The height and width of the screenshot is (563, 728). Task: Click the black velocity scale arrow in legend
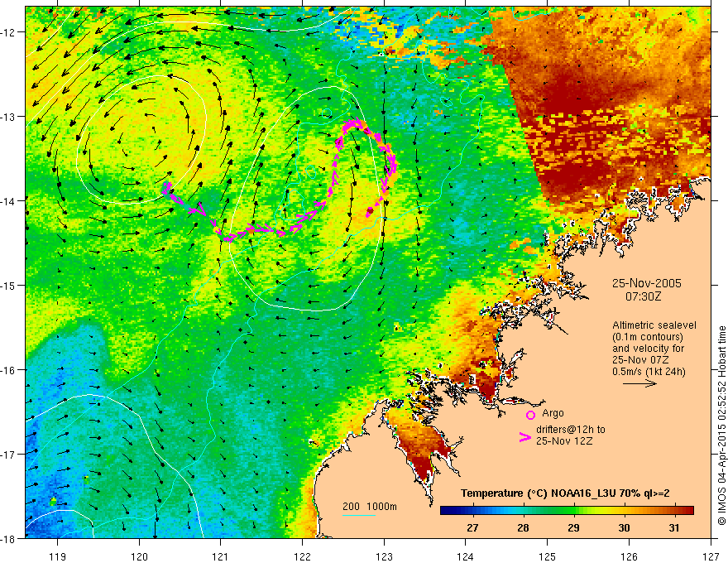[x=639, y=383]
